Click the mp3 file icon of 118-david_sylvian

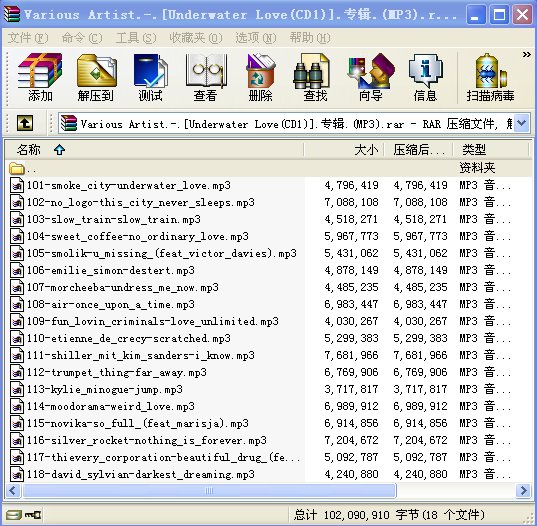pyautogui.click(x=17, y=474)
